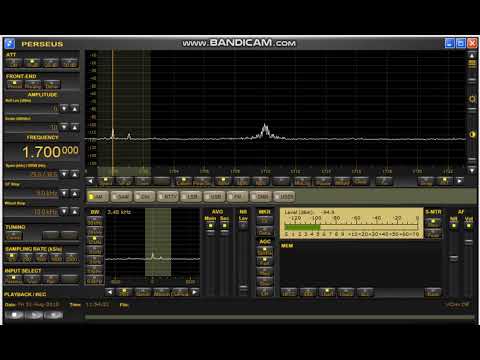Click the brightness sun icon beside spectrum

[472, 99]
